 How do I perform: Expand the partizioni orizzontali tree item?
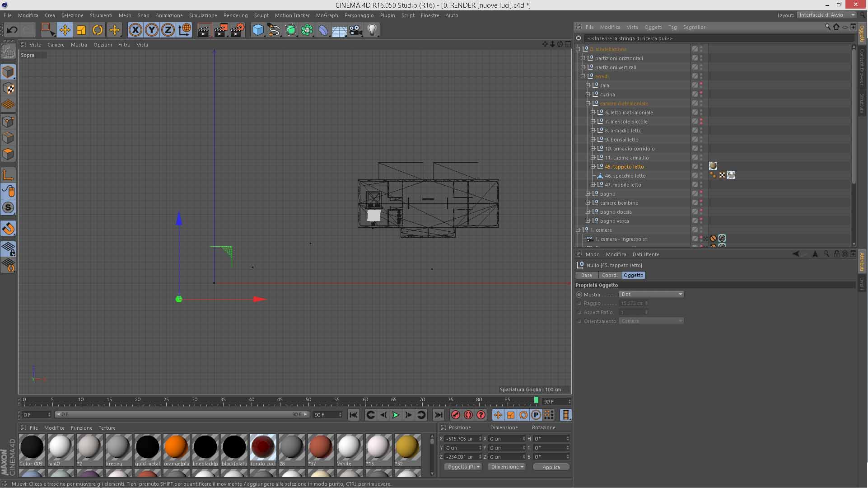[x=583, y=58]
